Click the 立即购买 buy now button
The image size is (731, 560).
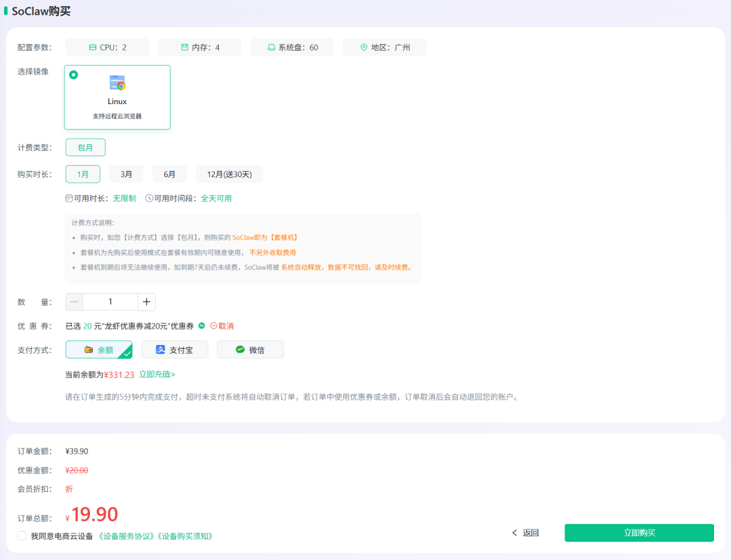639,533
